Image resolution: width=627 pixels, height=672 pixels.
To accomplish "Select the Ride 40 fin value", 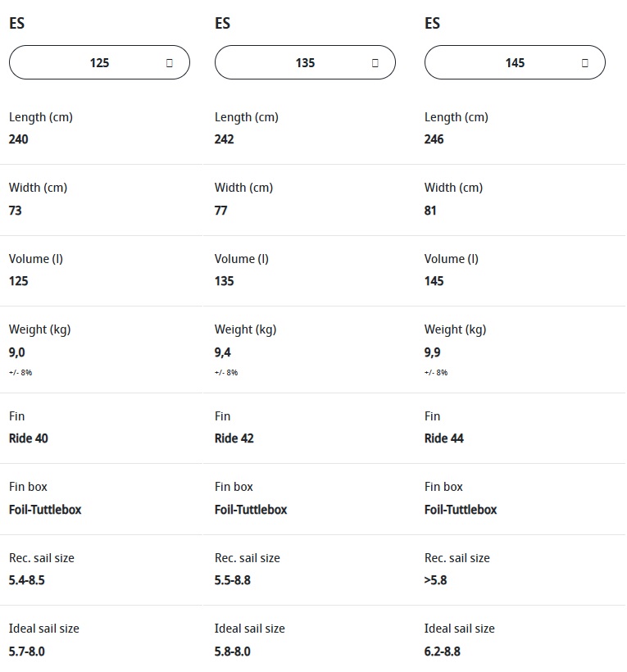I will click(x=29, y=438).
